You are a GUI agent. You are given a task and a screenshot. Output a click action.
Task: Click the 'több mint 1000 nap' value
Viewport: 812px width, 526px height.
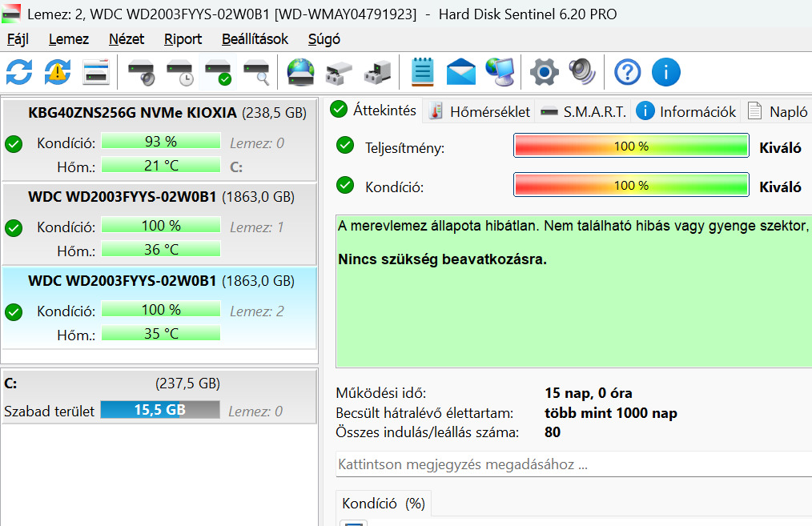click(610, 412)
